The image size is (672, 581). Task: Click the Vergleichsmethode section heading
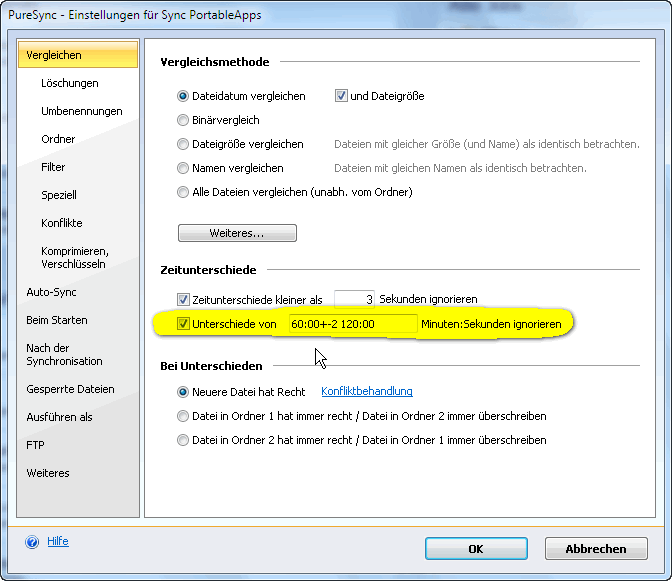point(215,62)
